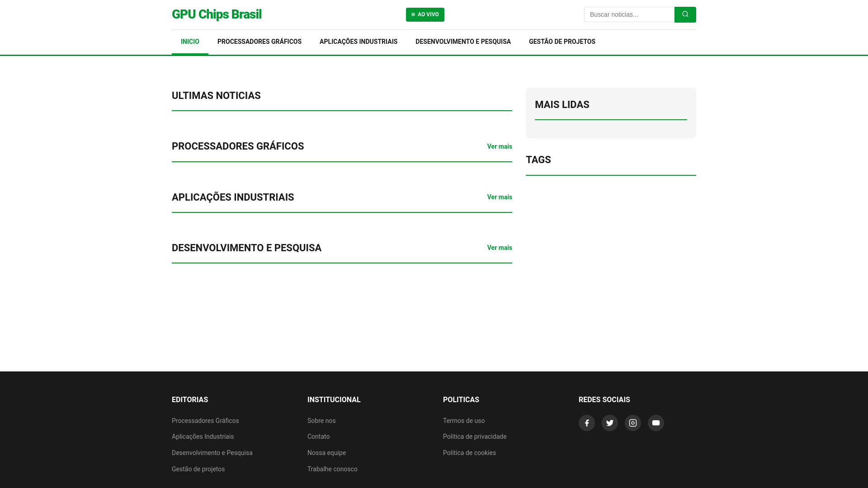Click the search magnifier icon button
Viewport: 868px width, 488px height.
pos(685,14)
